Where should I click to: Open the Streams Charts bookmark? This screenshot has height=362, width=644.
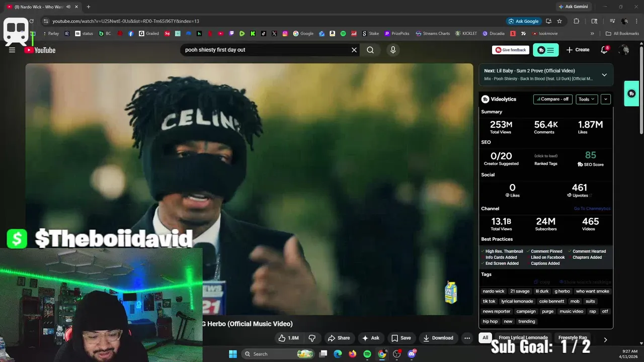pyautogui.click(x=433, y=34)
